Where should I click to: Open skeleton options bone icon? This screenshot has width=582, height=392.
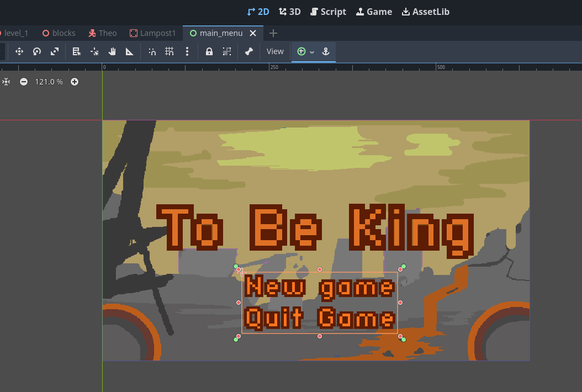(x=249, y=51)
